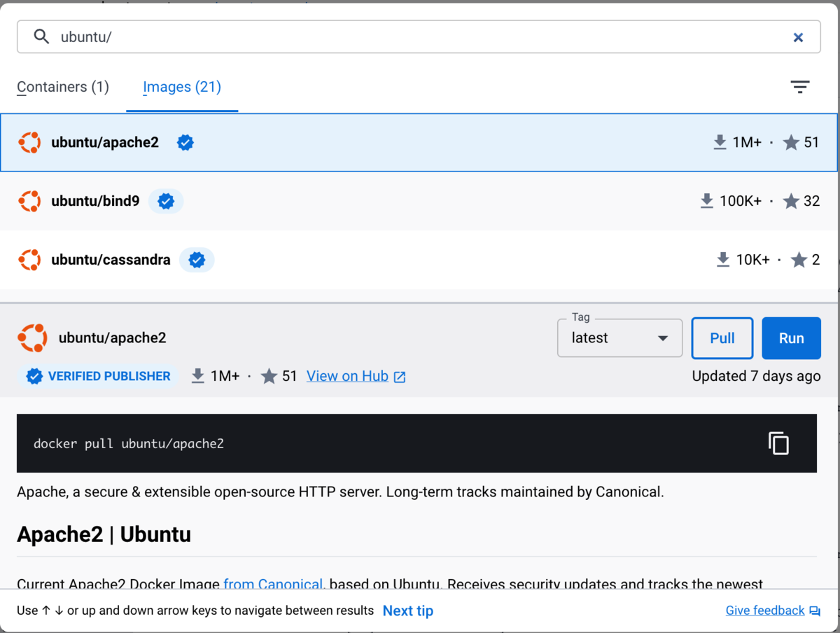
Task: Select the ubuntu/cassandra search result
Action: coord(419,260)
